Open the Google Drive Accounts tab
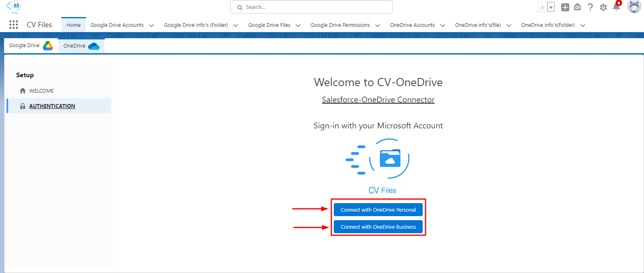This screenshot has width=644, height=273. click(117, 25)
